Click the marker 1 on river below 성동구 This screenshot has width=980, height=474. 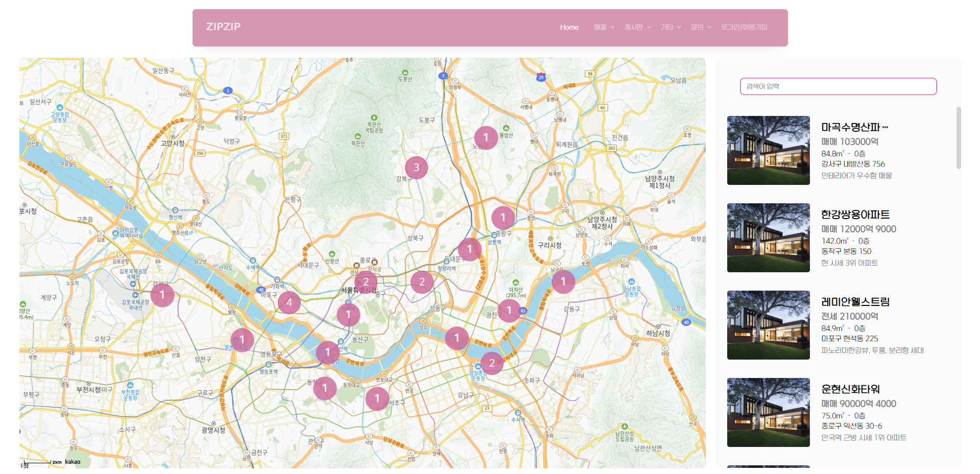(x=457, y=338)
